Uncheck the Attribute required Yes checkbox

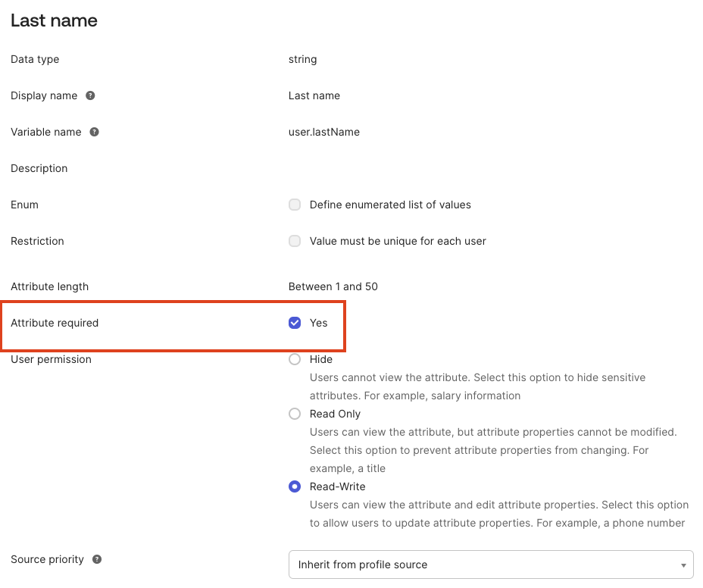tap(295, 323)
